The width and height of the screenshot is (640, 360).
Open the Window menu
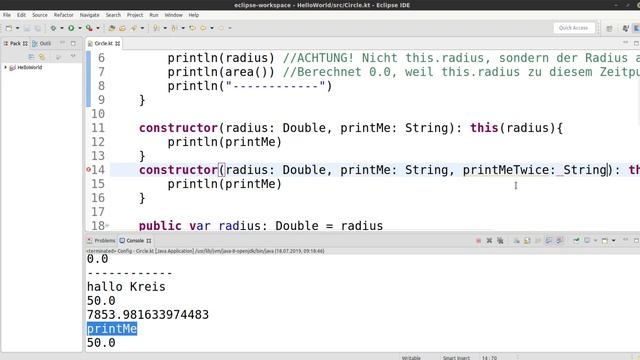[x=173, y=15]
